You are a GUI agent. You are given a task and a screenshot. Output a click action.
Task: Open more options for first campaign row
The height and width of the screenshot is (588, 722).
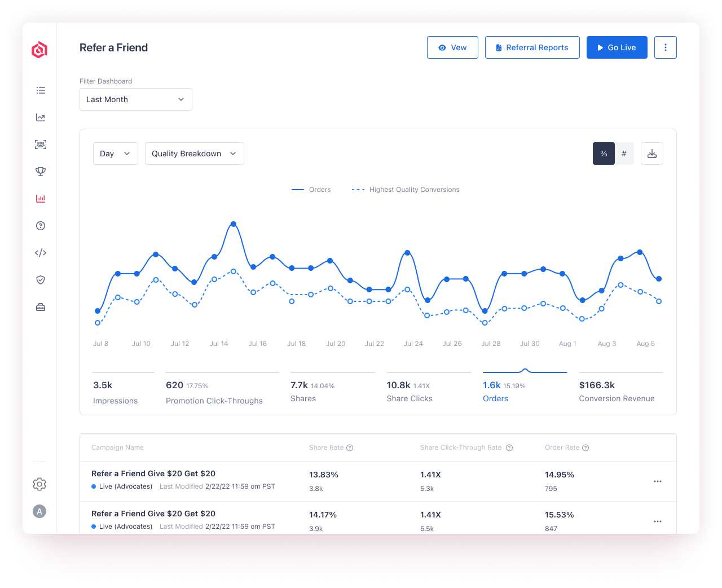[657, 481]
